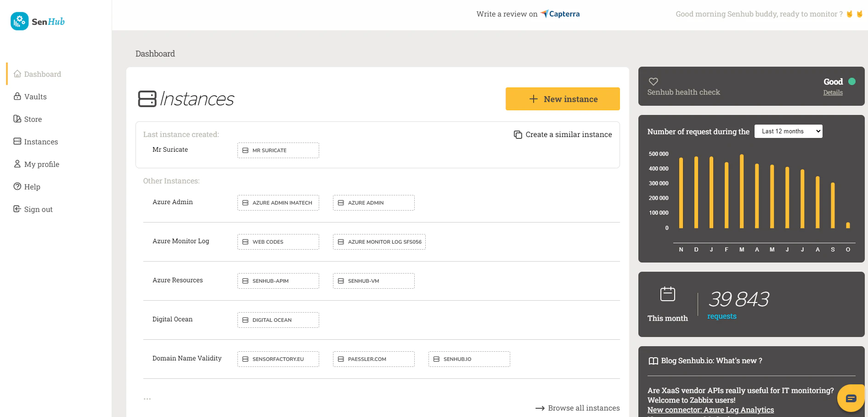This screenshot has height=417, width=868.
Task: Expand the truncated instances list ellipsis
Action: pyautogui.click(x=147, y=398)
